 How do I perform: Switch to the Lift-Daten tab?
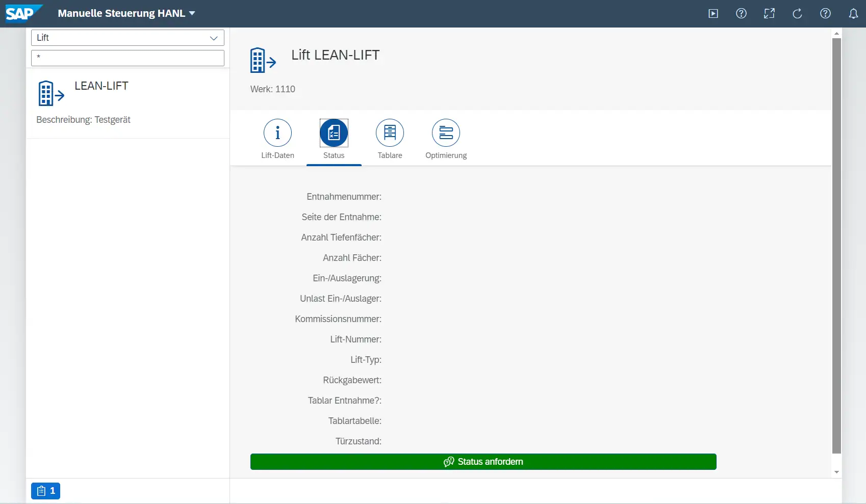click(277, 140)
